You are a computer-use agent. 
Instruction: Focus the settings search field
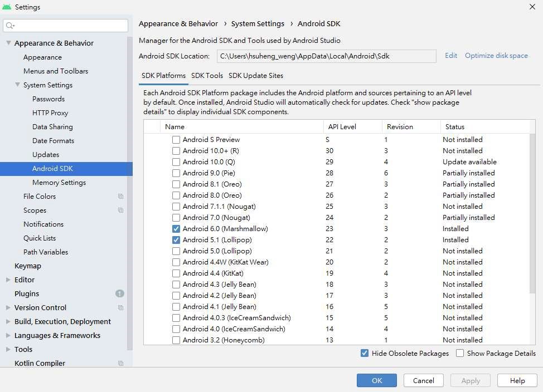[x=65, y=25]
